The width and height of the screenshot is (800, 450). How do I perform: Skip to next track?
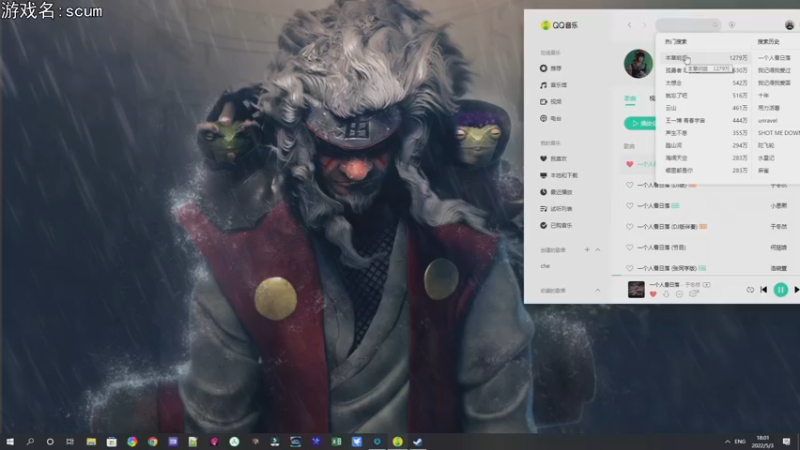[x=796, y=290]
